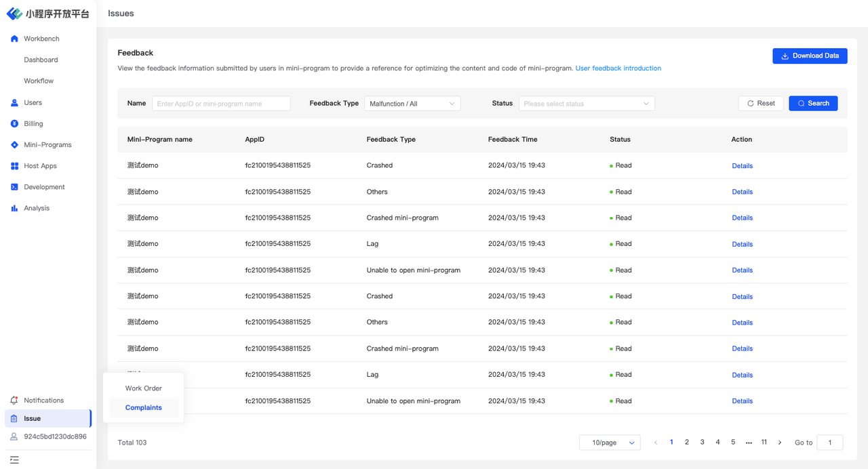Click the Download Data button

click(810, 56)
